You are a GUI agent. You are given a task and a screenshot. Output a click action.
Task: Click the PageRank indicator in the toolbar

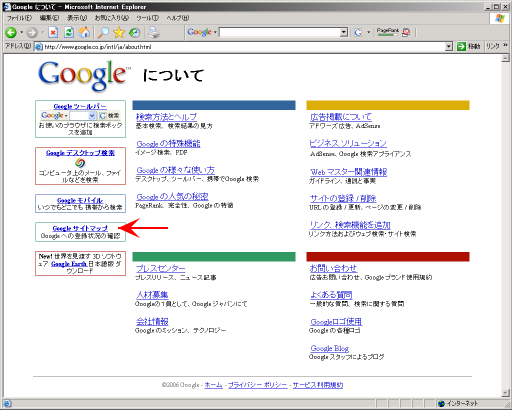pyautogui.click(x=388, y=32)
